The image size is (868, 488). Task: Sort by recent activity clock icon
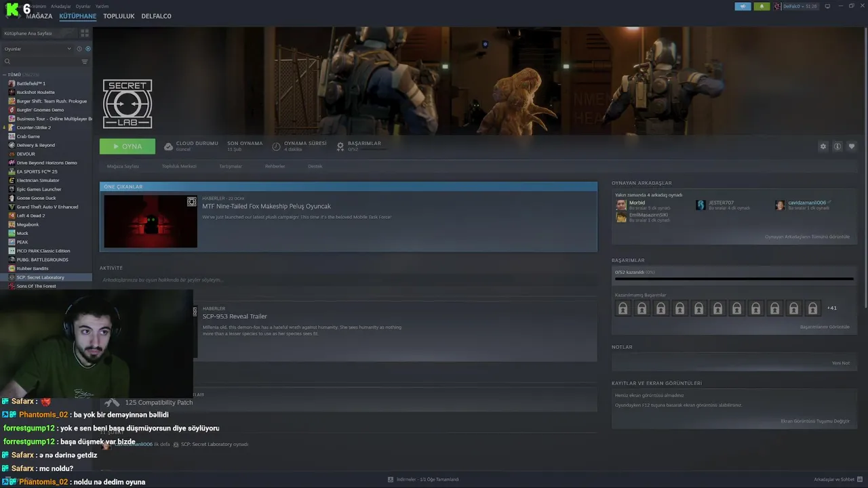(79, 49)
